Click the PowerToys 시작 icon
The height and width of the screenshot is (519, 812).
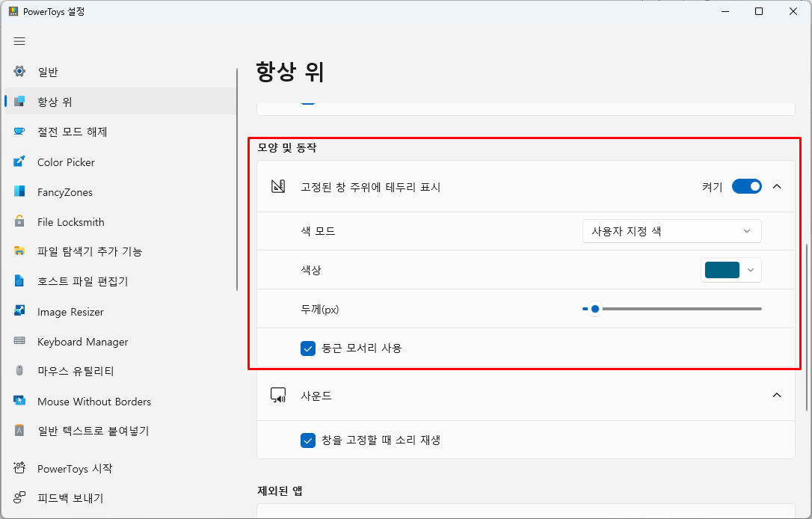click(x=19, y=467)
